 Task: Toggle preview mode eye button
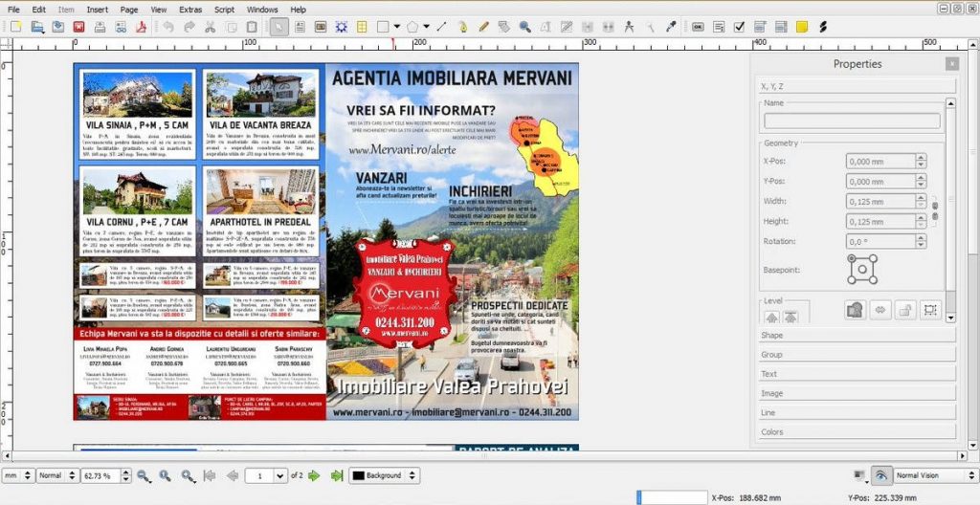pyautogui.click(x=881, y=475)
